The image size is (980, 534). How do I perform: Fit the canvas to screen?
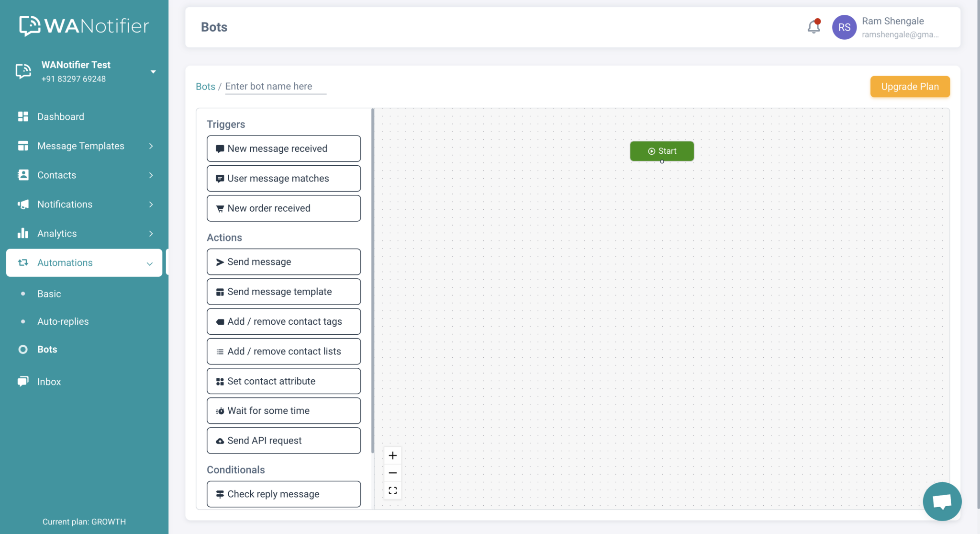[392, 490]
